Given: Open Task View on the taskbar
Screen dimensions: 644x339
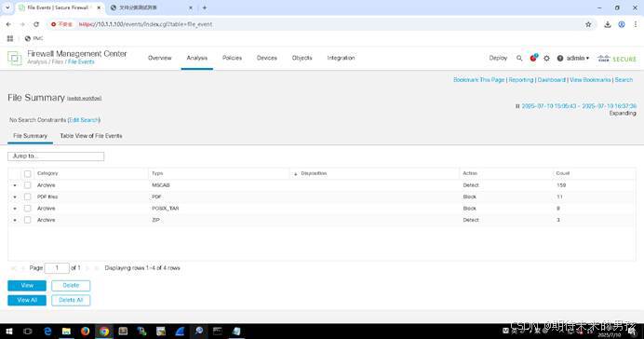Looking at the screenshot, I should [x=28, y=332].
